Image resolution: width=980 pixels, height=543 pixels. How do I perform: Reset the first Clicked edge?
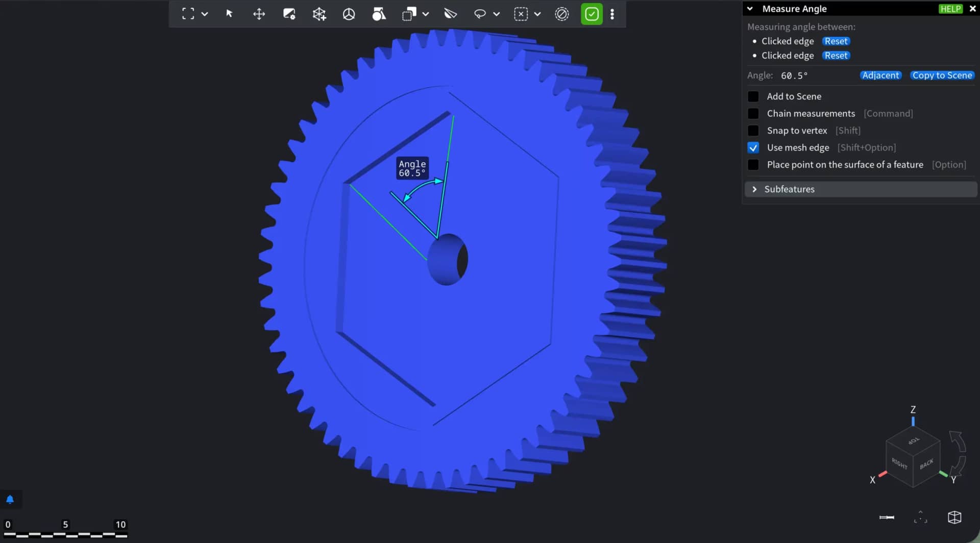pyautogui.click(x=836, y=41)
